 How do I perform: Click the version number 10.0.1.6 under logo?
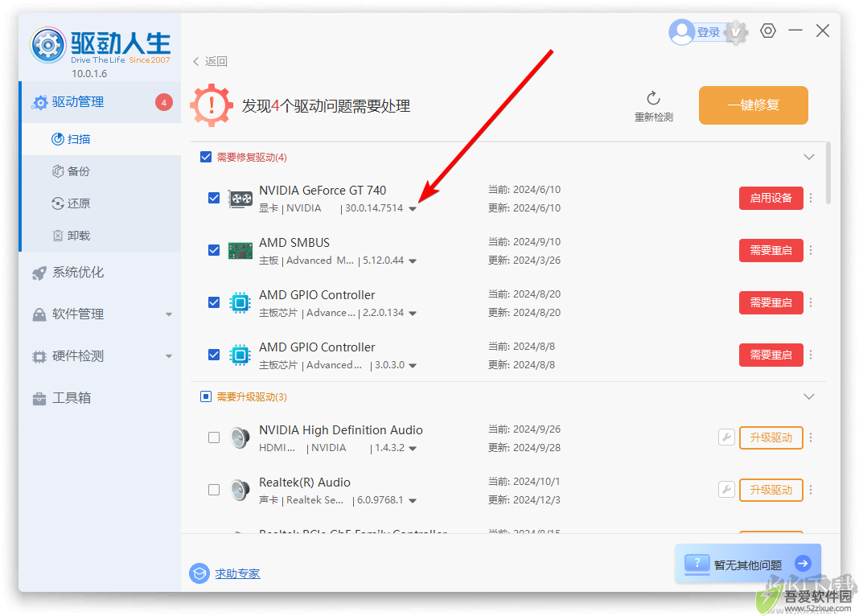[x=89, y=74]
